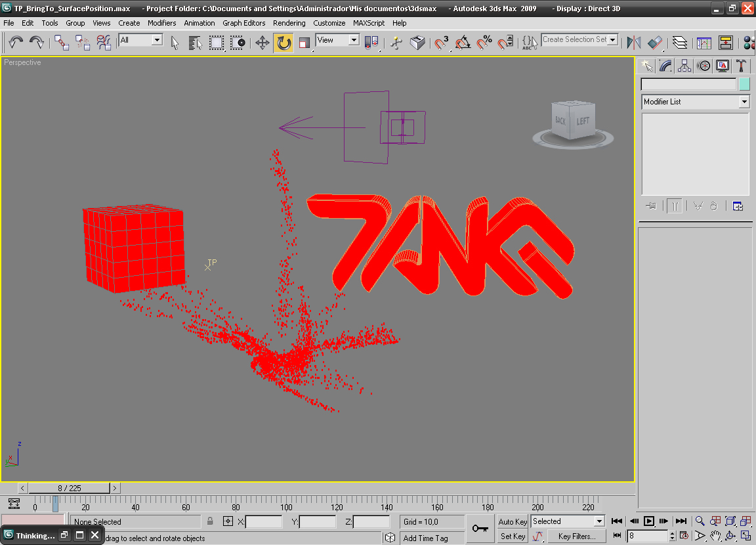Switch to the Hierarchy panel tab
The width and height of the screenshot is (756, 545).
click(684, 66)
